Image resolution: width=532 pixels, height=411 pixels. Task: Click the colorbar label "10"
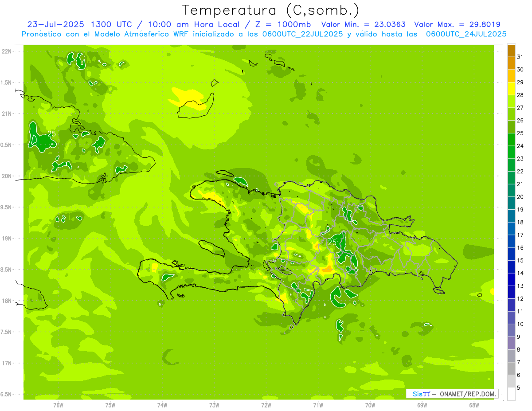(x=520, y=324)
